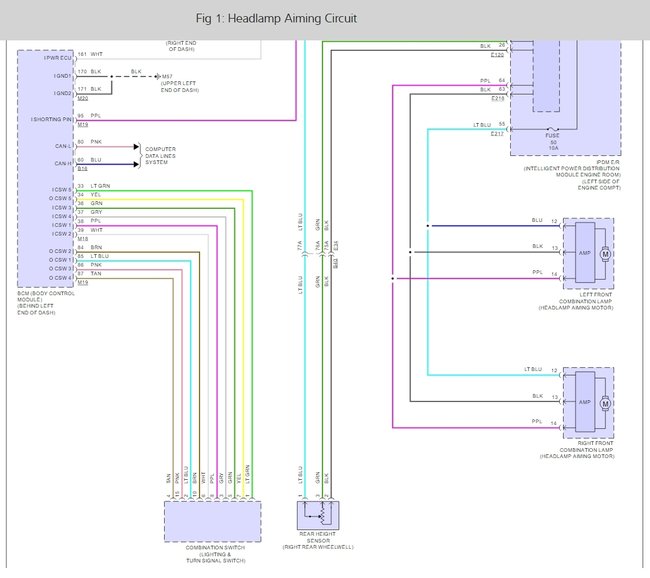650x578 pixels.
Task: Select wire label '171 BLK'
Action: pyautogui.click(x=90, y=89)
